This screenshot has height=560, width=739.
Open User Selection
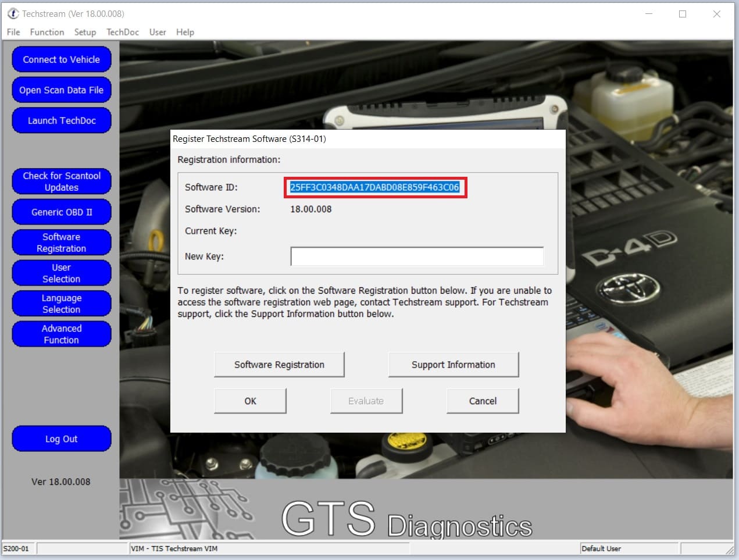(x=62, y=273)
